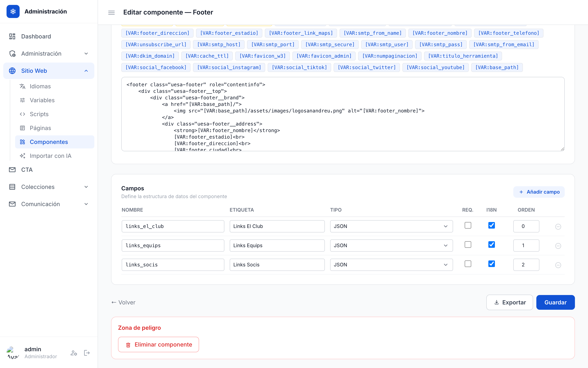Click the Etiqueta field Links Equips
Image resolution: width=588 pixels, height=368 pixels.
coord(277,246)
